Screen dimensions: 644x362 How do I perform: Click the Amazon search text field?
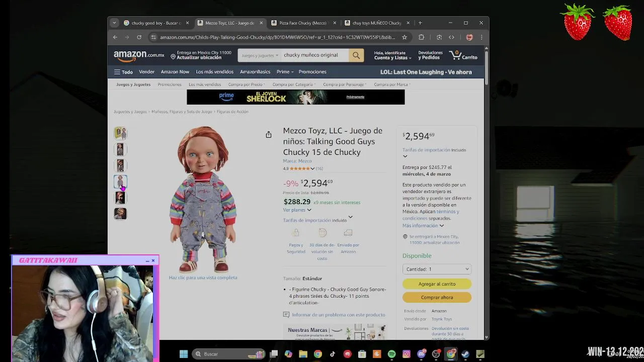pos(314,55)
